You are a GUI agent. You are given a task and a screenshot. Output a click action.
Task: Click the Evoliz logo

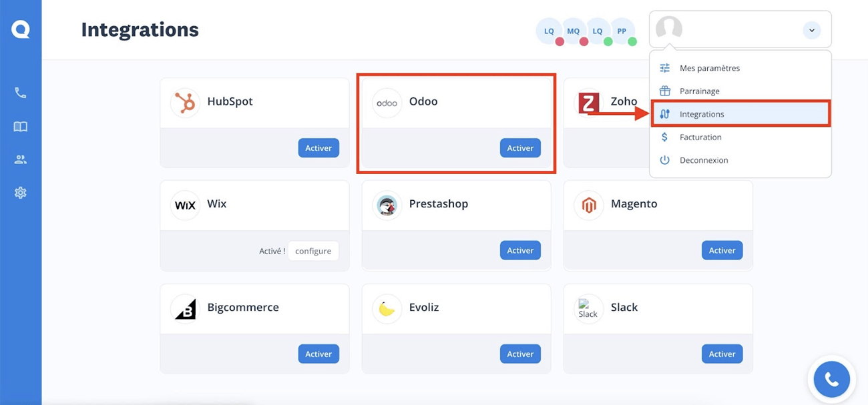click(x=387, y=308)
